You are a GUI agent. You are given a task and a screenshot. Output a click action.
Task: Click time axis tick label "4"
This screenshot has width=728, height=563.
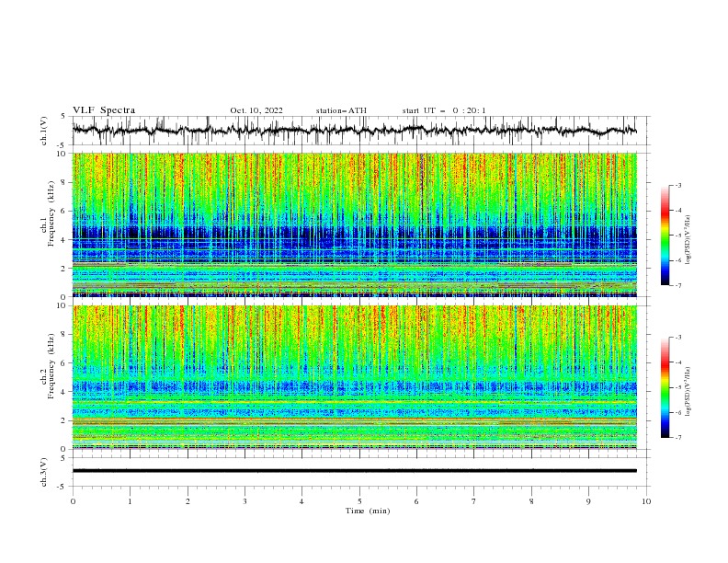click(301, 501)
